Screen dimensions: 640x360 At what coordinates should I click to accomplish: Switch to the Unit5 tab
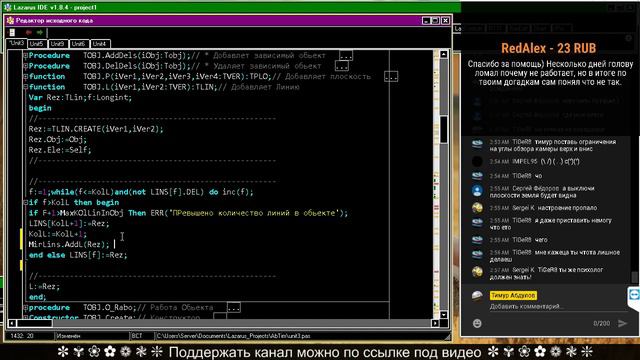point(37,44)
